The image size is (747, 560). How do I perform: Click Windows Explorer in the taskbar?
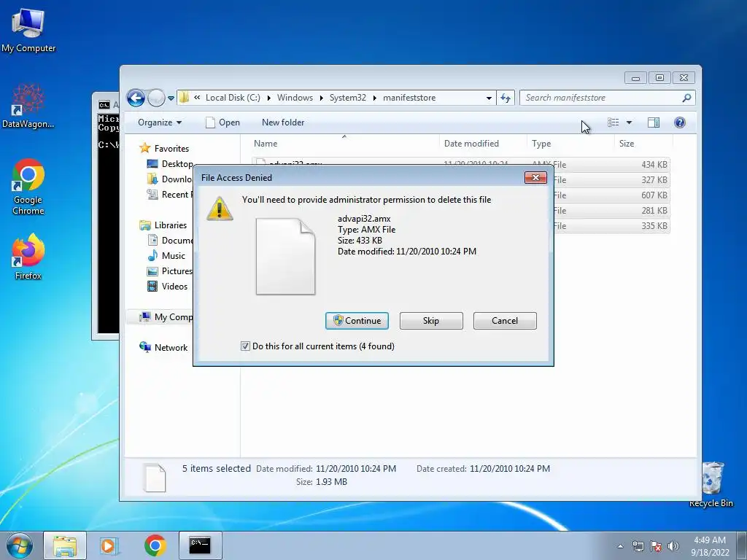click(65, 545)
